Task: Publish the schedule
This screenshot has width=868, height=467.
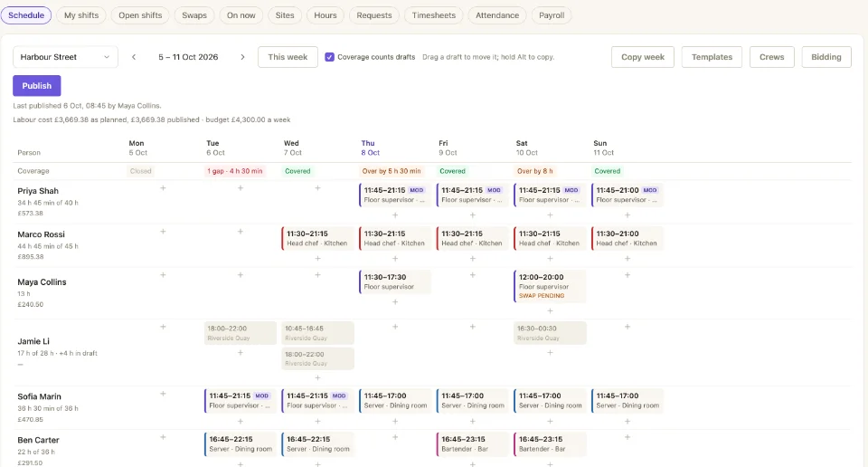Action: (x=36, y=86)
